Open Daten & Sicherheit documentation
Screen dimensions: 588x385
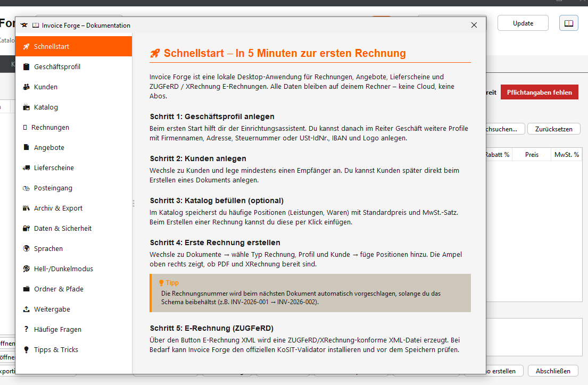[74, 229]
